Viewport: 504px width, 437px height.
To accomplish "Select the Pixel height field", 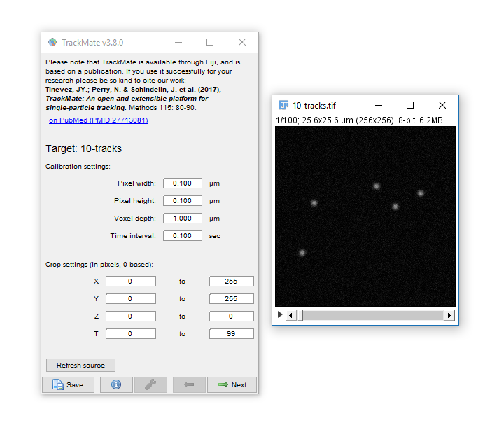I will (x=182, y=201).
